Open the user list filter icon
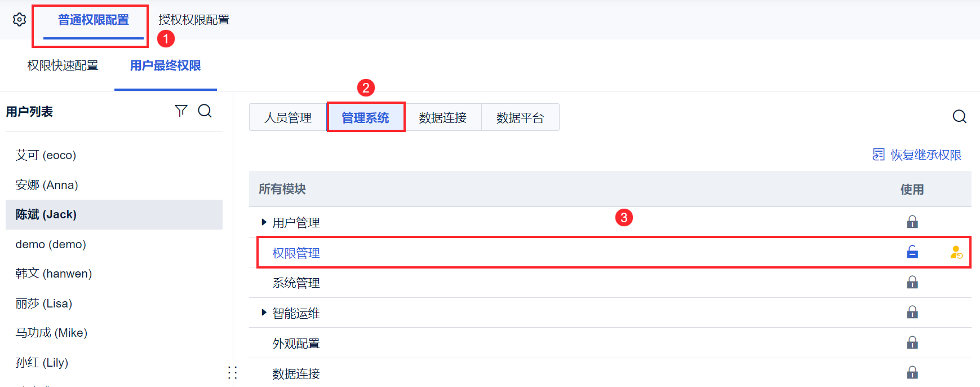Screen dimensions: 980x387 [181, 111]
